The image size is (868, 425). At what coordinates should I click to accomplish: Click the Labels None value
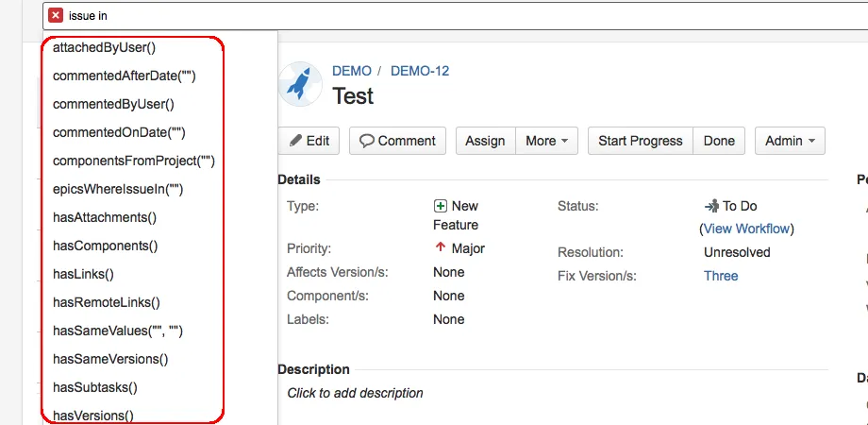pos(448,319)
